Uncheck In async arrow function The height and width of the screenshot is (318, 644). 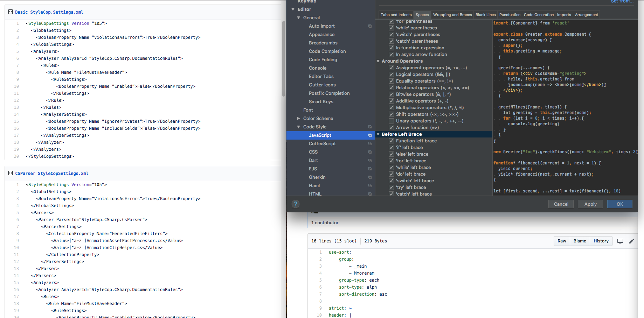click(x=392, y=55)
